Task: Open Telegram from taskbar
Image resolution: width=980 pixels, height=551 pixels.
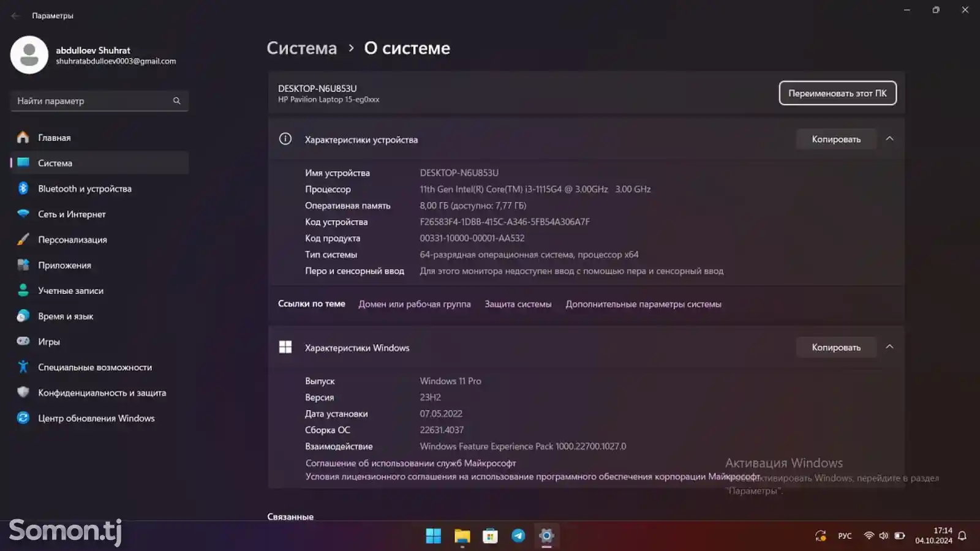Action: coord(518,536)
